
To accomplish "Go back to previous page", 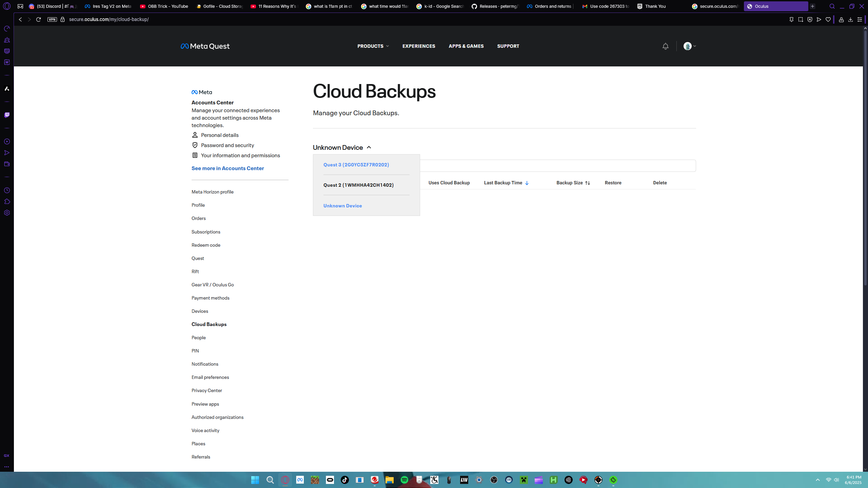I will tap(20, 20).
